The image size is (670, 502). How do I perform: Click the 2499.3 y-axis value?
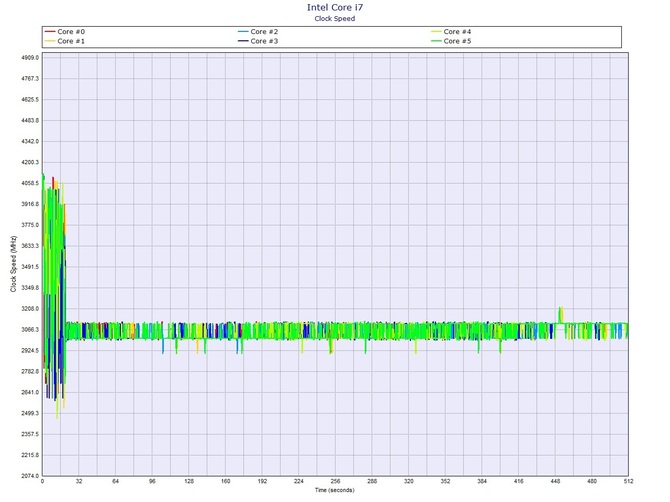(x=30, y=414)
